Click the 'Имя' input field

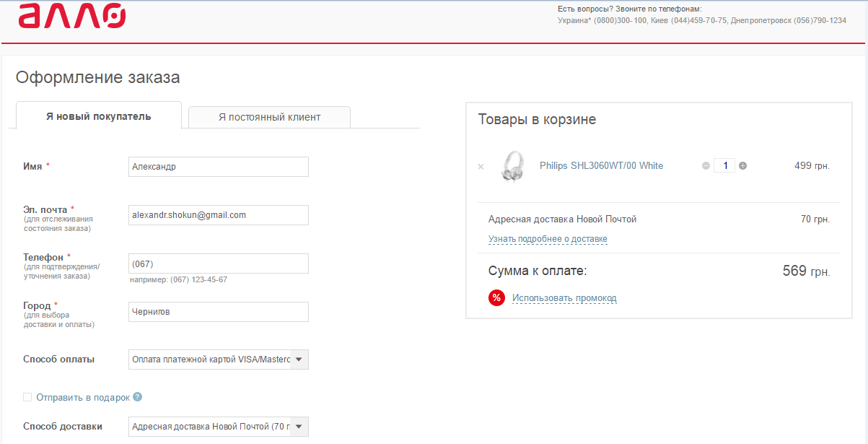click(x=218, y=167)
